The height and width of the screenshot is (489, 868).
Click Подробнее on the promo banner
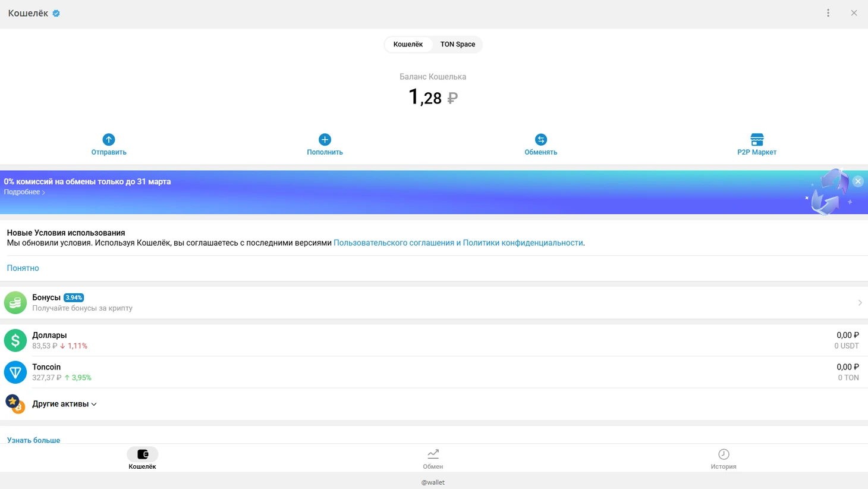[x=24, y=192]
